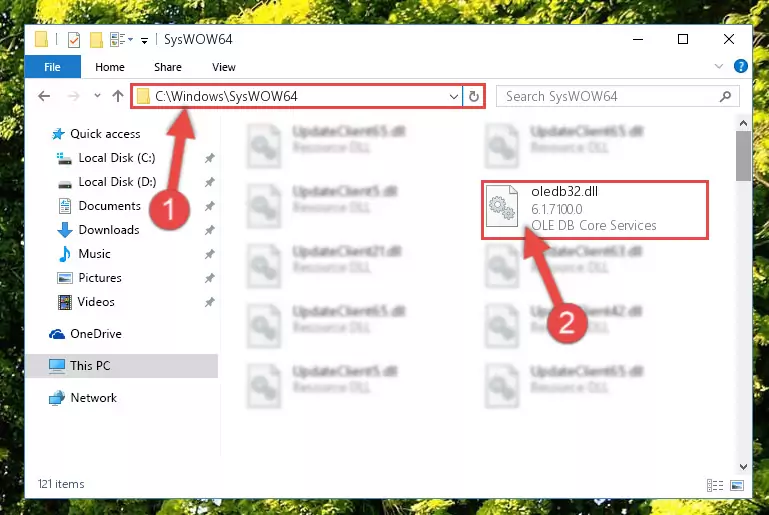Switch to the Home ribbon tab
Viewport: 769px width, 515px height.
(110, 67)
